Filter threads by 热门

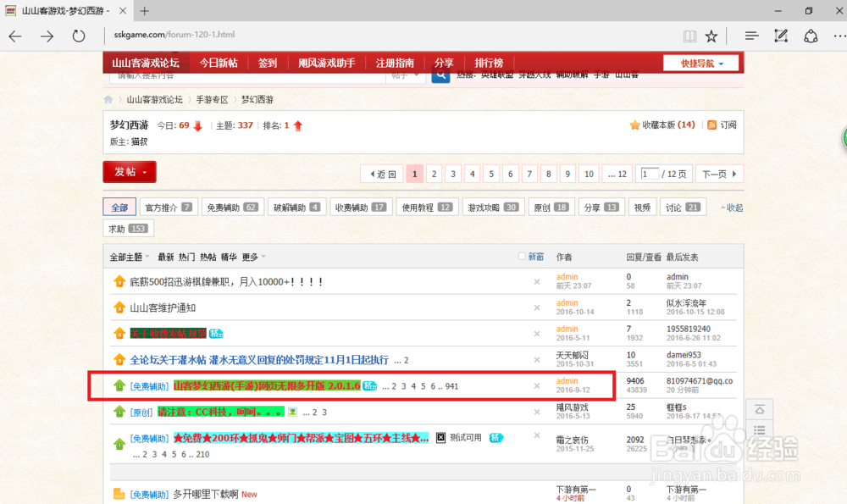coord(187,257)
